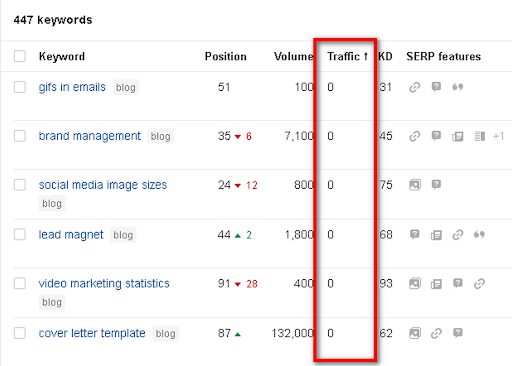Sort by the KD column header

pyautogui.click(x=385, y=56)
